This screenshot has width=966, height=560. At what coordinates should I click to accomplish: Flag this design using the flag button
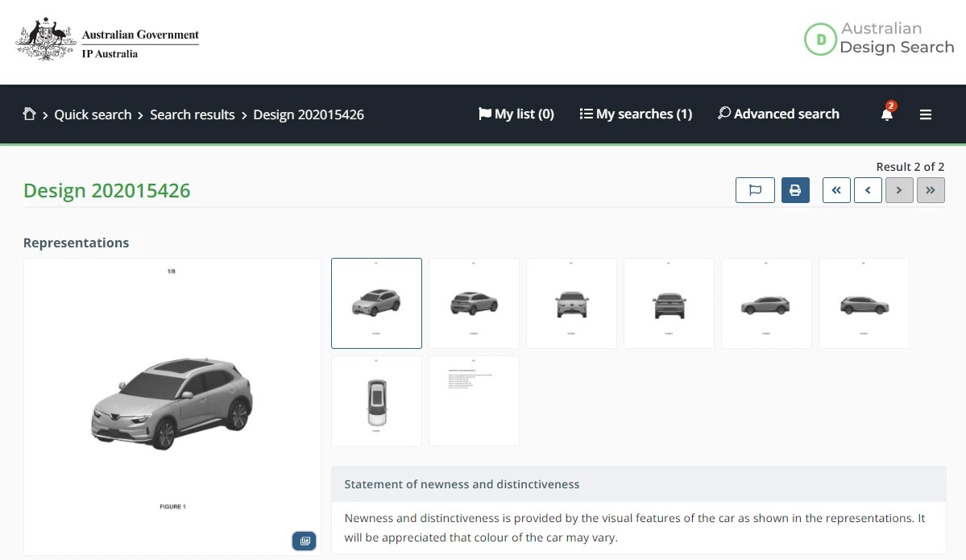[754, 190]
